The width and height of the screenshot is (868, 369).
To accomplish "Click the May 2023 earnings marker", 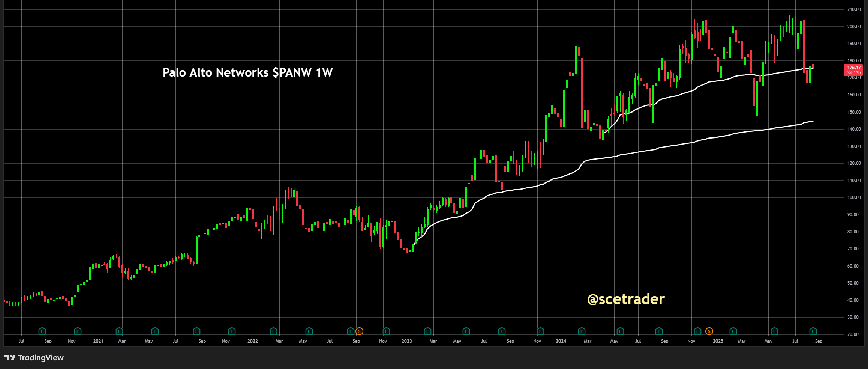I will tap(466, 331).
